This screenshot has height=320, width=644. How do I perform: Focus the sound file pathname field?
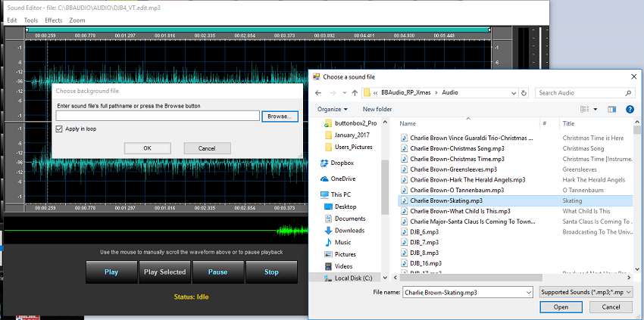[158, 116]
